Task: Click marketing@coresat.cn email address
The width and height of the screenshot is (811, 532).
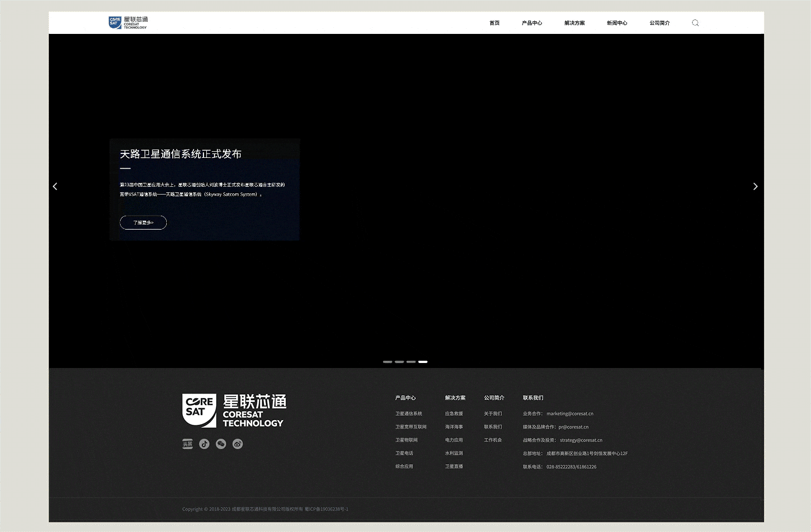Action: (x=570, y=414)
